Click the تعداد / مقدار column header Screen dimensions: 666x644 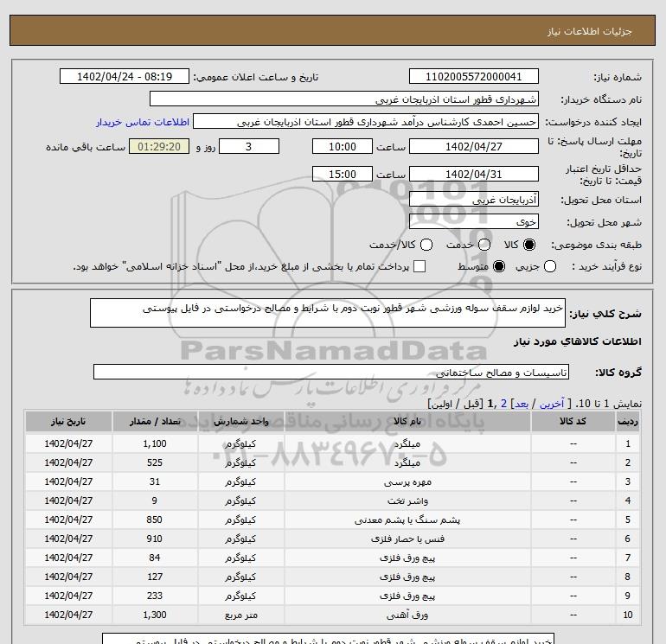point(155,421)
